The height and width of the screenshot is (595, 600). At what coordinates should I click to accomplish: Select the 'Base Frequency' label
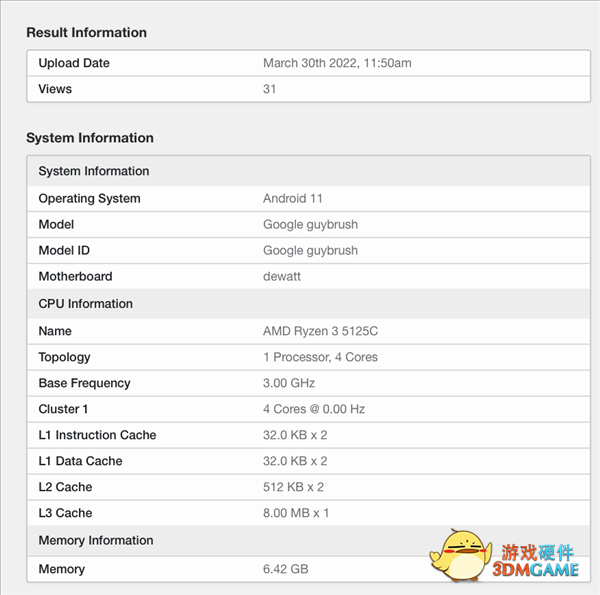pyautogui.click(x=85, y=383)
